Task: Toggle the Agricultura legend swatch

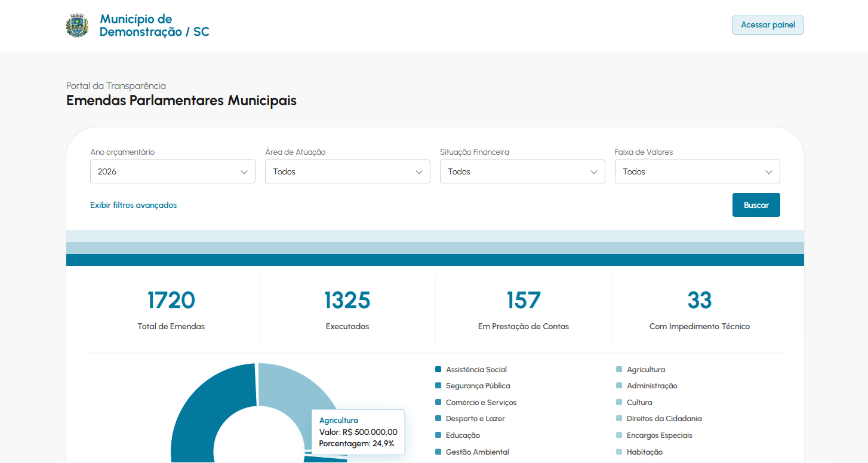Action: click(x=619, y=370)
